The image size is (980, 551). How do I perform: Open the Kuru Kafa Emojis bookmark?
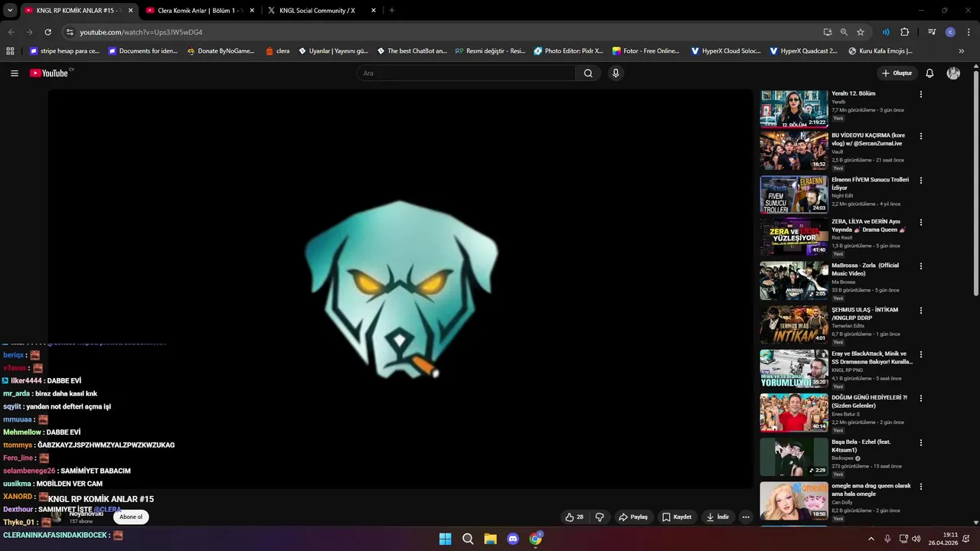pyautogui.click(x=880, y=51)
